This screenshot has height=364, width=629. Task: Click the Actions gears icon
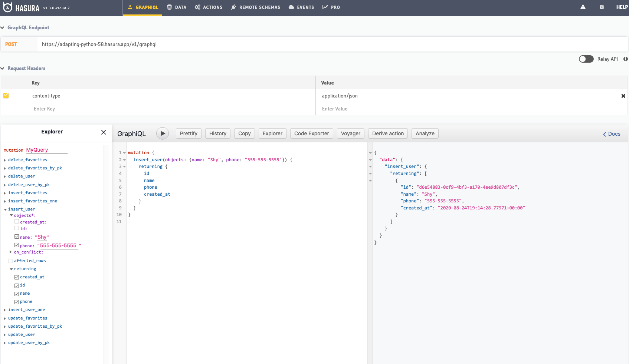197,7
